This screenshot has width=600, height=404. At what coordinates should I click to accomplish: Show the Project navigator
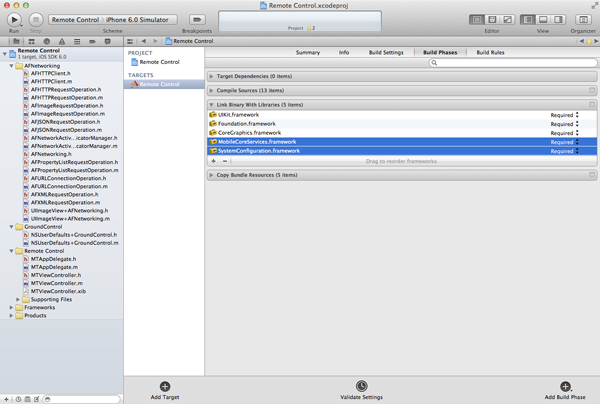tap(16, 41)
